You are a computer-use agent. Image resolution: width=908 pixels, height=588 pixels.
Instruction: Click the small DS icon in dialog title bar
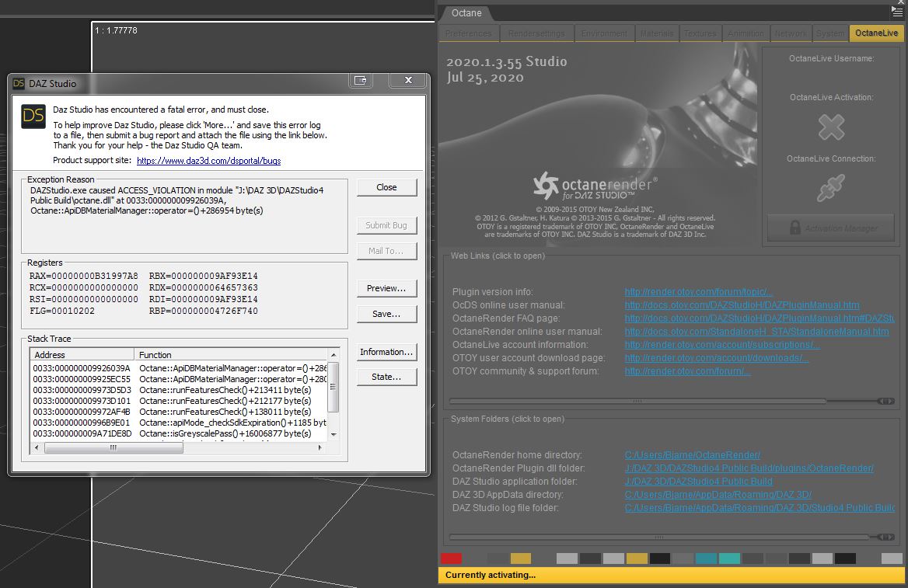[19, 83]
